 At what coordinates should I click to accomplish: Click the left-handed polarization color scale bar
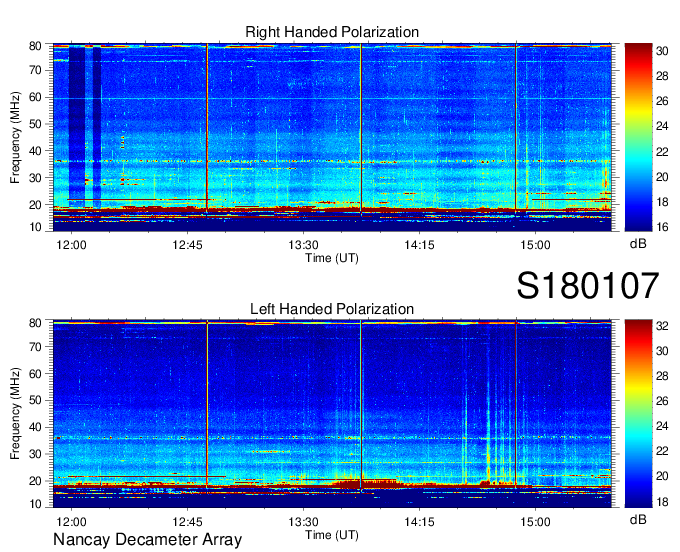[x=638, y=414]
